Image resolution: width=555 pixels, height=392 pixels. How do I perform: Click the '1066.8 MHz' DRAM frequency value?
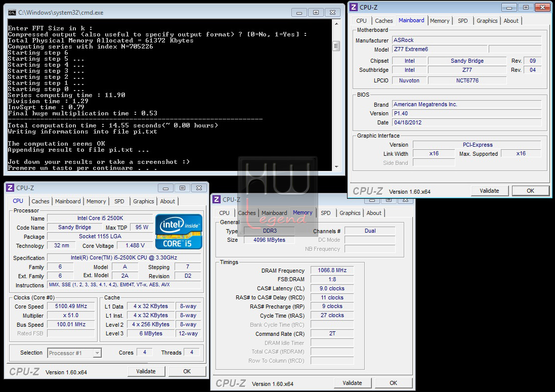[332, 270]
